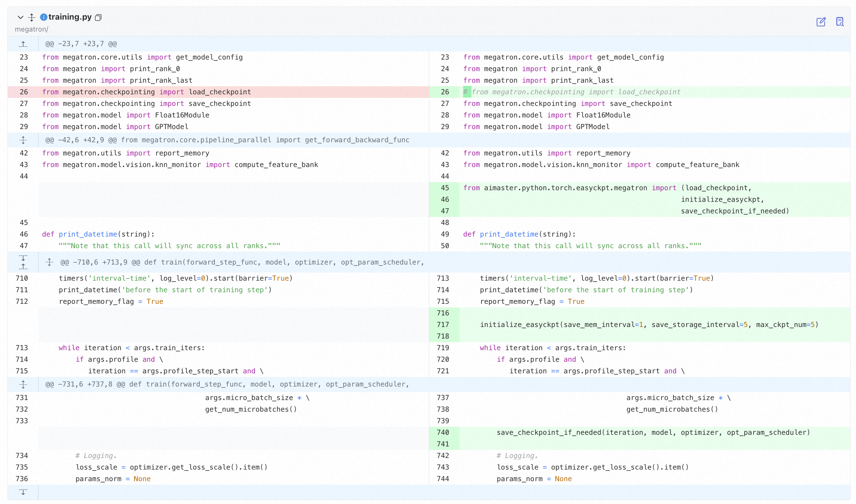
Task: Click the blue info icon beside training.py
Action: 43,17
